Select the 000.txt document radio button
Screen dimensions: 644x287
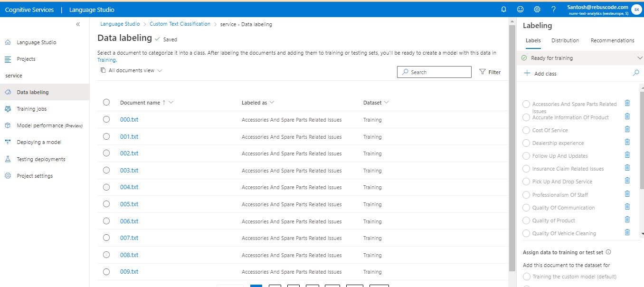(x=106, y=119)
